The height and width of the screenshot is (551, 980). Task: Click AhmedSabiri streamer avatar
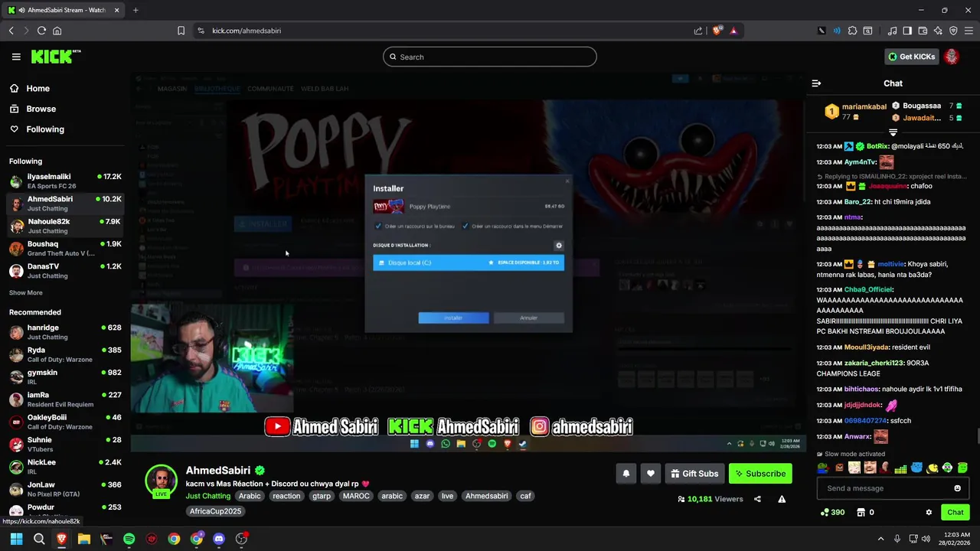(161, 481)
